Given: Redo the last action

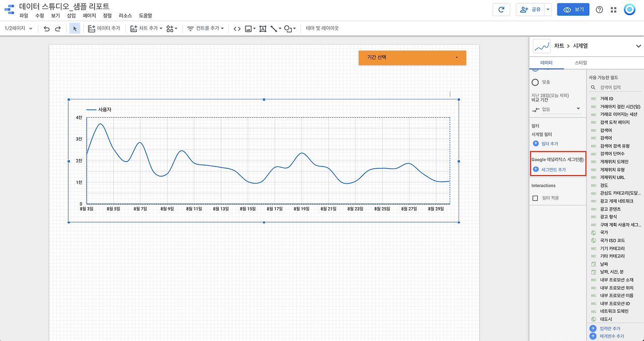Looking at the screenshot, I should pos(58,29).
